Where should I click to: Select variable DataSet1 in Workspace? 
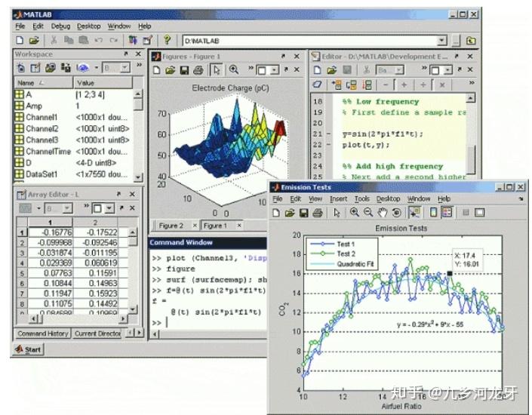(72, 174)
